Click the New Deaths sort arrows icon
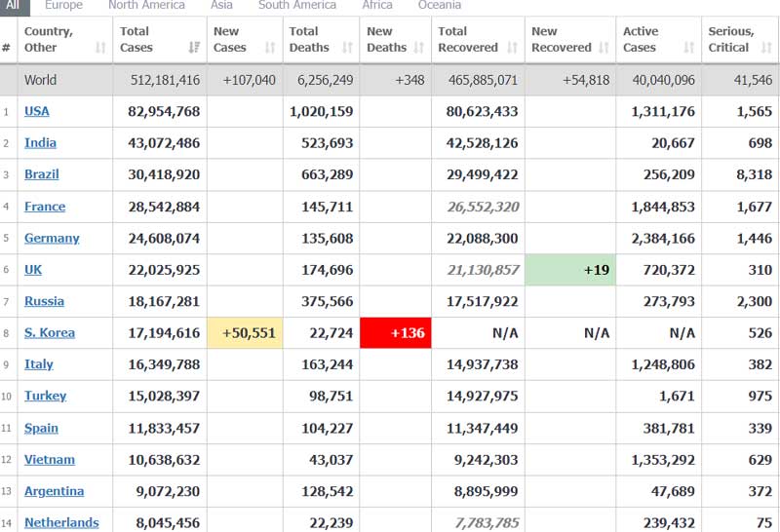Viewport: 780px width, 532px height. click(419, 48)
